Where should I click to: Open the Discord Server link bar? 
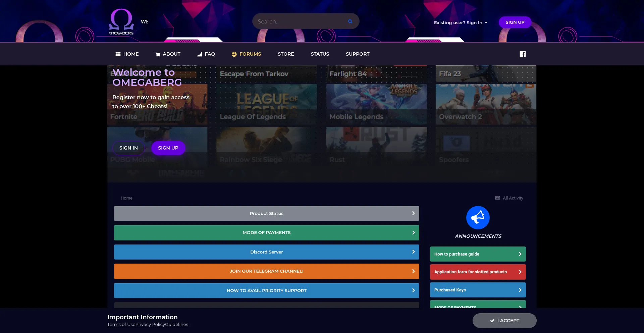pyautogui.click(x=267, y=252)
